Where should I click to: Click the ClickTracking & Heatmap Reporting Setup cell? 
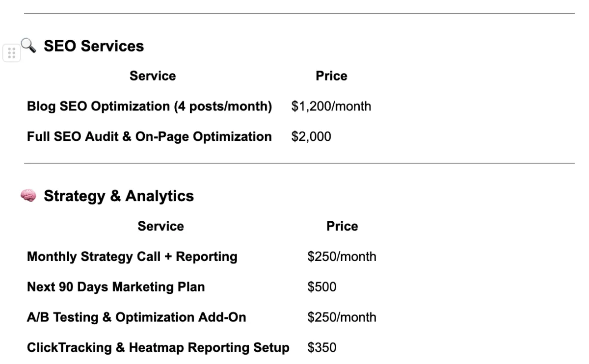(158, 348)
